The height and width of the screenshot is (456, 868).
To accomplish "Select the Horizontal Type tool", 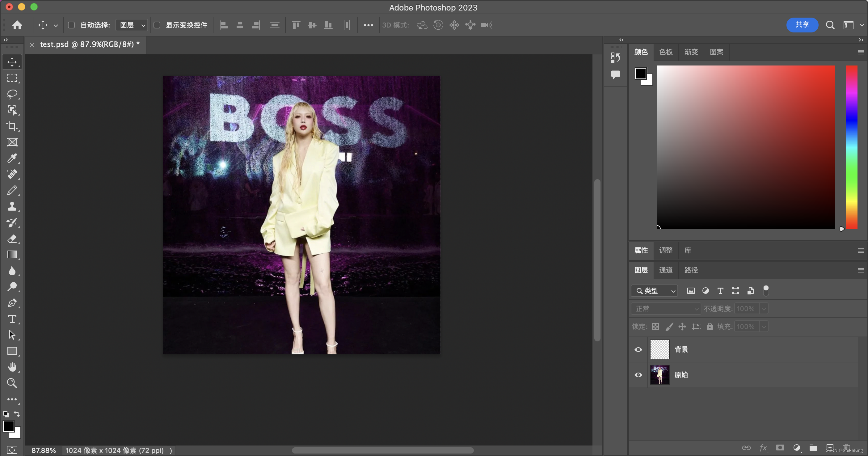I will coord(12,319).
